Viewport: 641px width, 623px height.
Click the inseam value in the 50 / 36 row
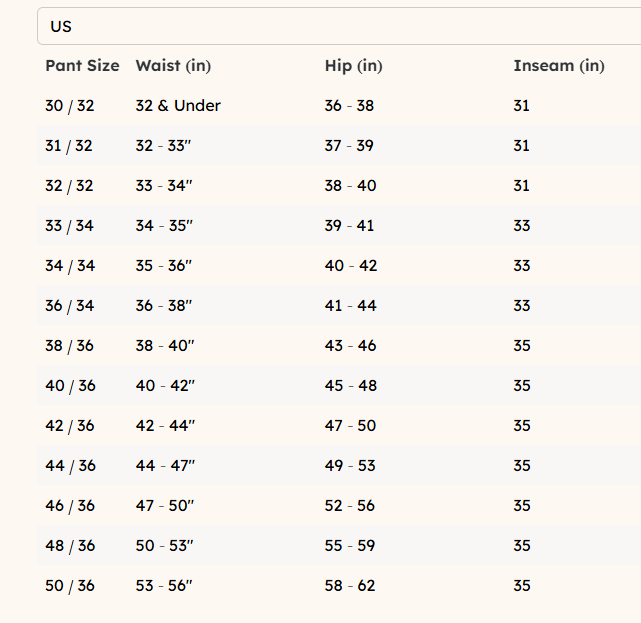click(x=521, y=586)
